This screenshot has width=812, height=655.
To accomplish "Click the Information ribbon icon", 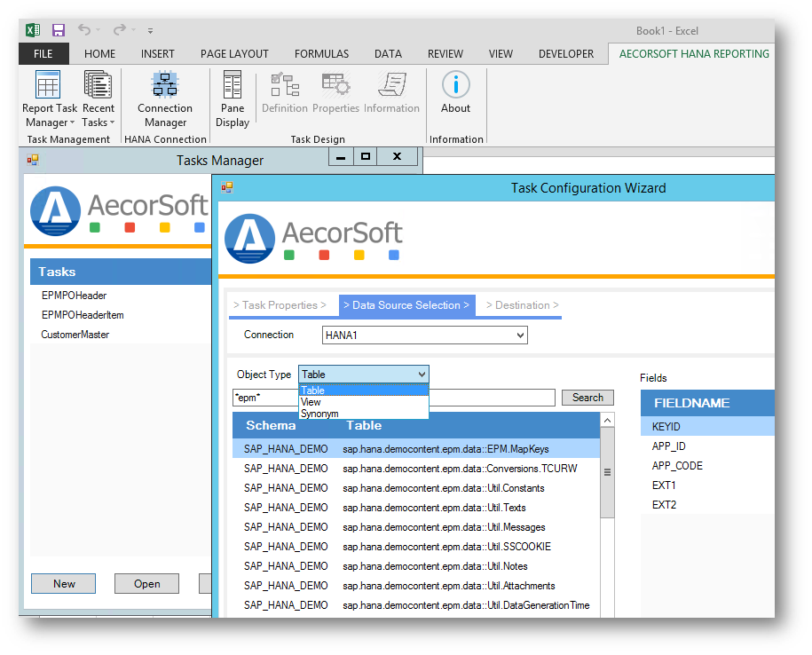I will coord(391,92).
